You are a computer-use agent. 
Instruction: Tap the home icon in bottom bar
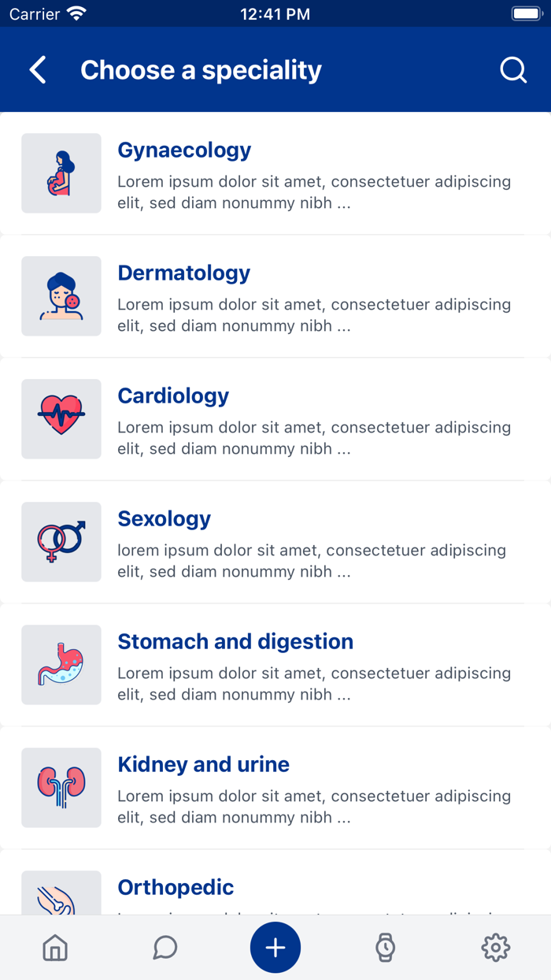(55, 948)
